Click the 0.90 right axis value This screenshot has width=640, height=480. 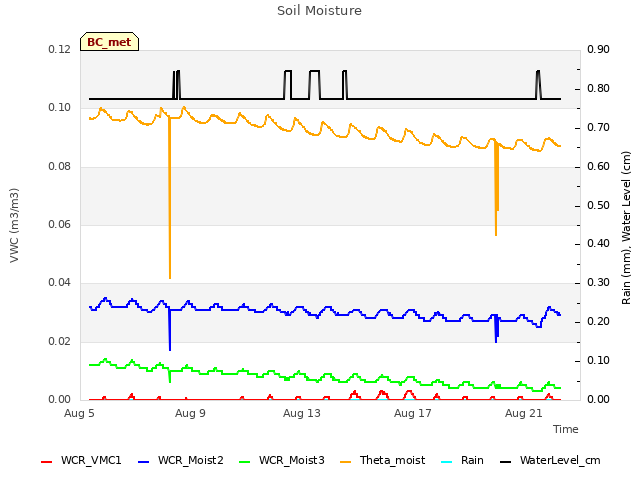598,50
